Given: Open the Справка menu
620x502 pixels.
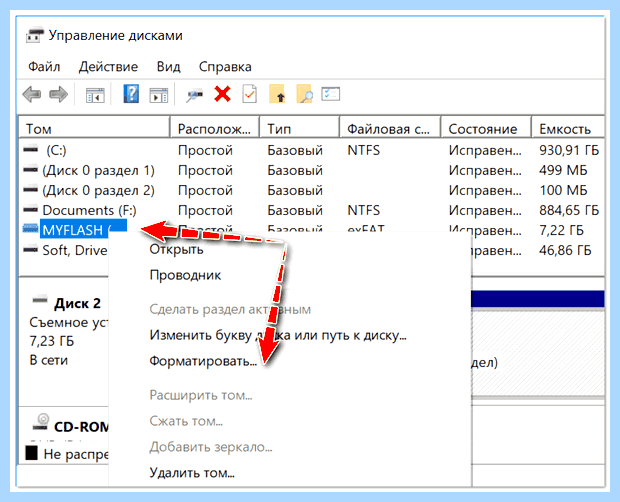Looking at the screenshot, I should pos(225,66).
